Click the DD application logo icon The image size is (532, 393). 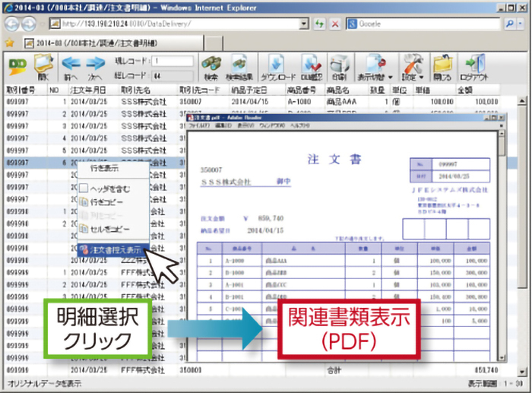pos(17,66)
